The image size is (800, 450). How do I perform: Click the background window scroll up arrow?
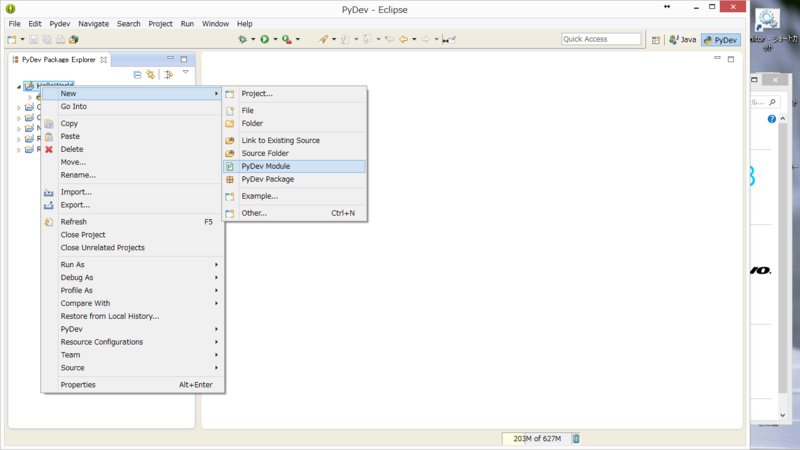coord(783,119)
